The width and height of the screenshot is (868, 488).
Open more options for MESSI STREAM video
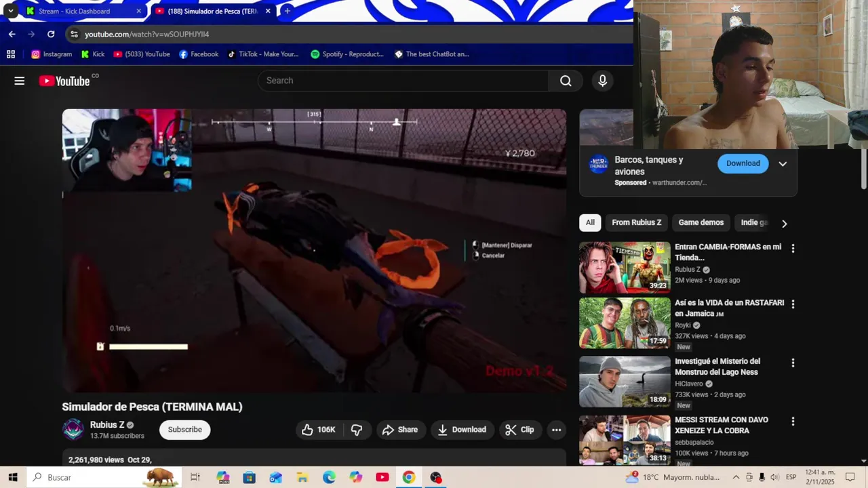(x=793, y=422)
